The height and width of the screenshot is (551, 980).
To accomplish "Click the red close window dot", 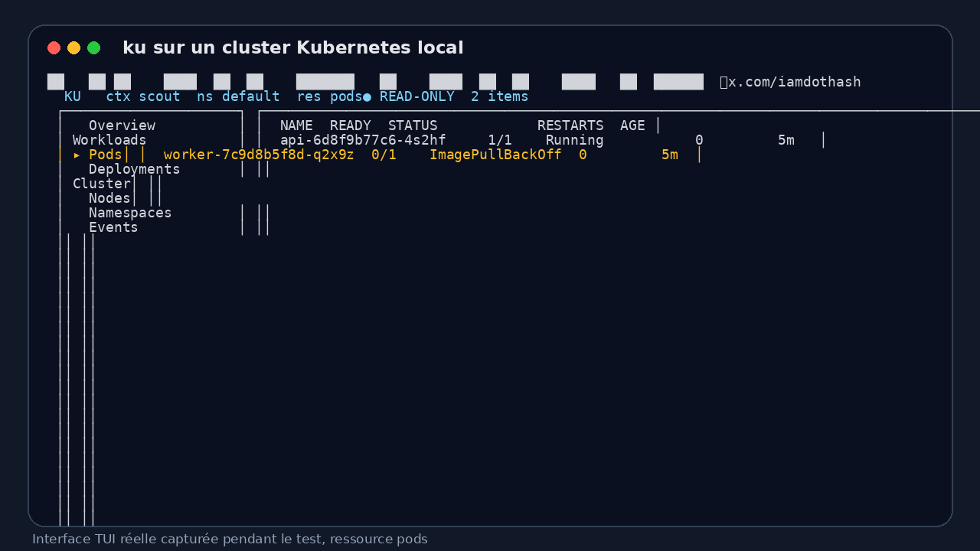I will (54, 48).
